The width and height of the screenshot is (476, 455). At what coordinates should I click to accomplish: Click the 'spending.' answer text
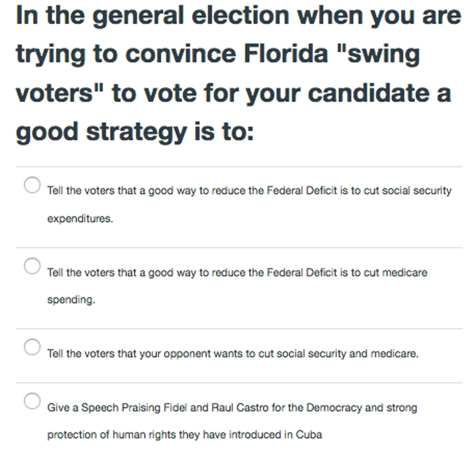coord(71,300)
